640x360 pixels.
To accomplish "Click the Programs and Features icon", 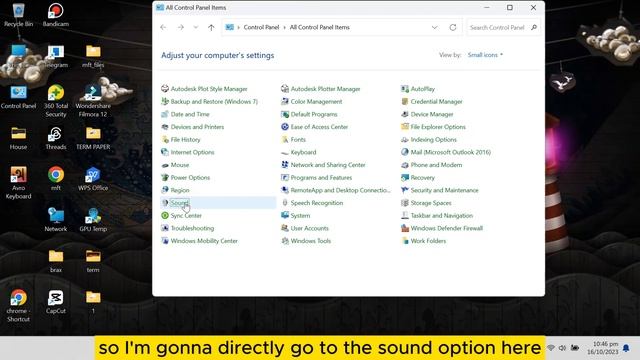I will click(285, 178).
